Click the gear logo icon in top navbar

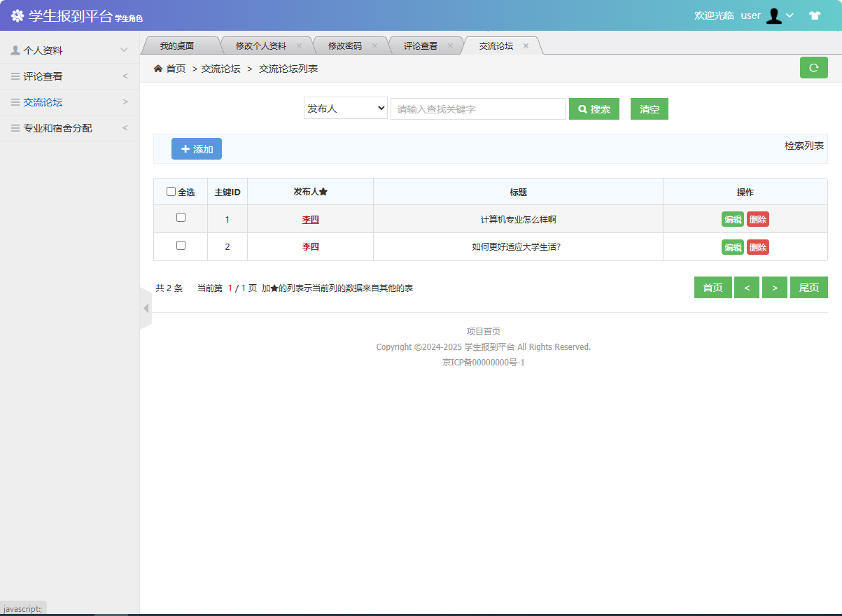(17, 15)
